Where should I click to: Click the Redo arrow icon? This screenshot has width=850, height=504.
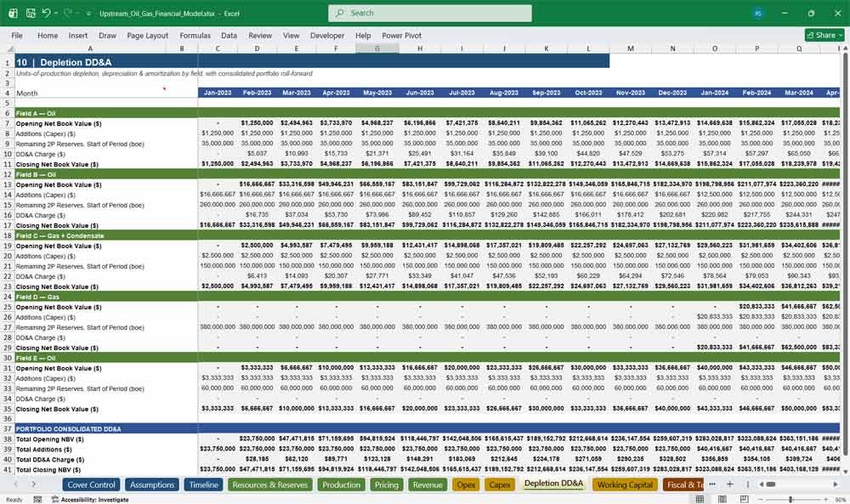click(x=68, y=13)
